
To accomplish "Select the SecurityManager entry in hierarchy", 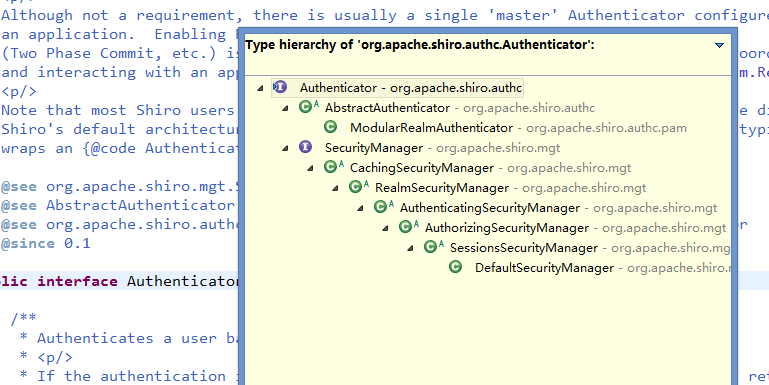I will point(442,148).
